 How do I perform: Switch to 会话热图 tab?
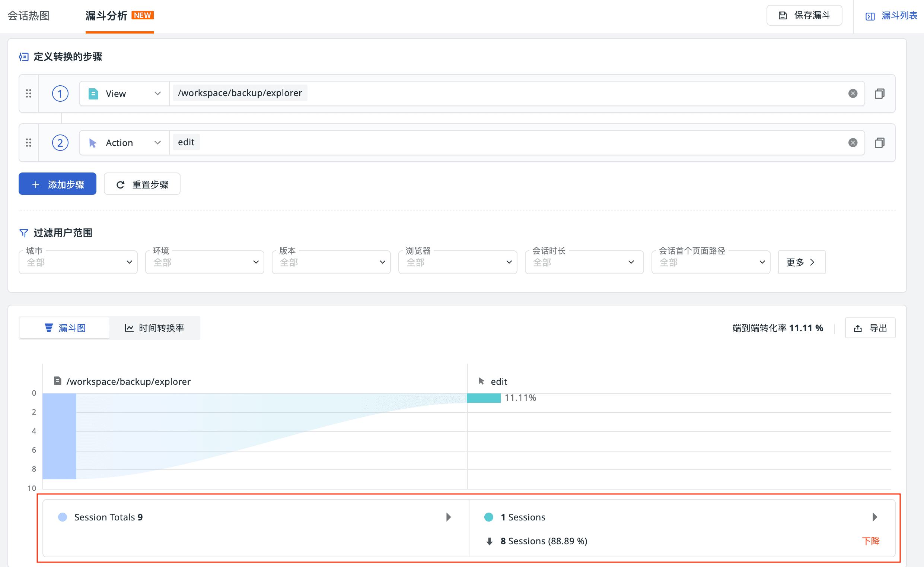click(29, 16)
